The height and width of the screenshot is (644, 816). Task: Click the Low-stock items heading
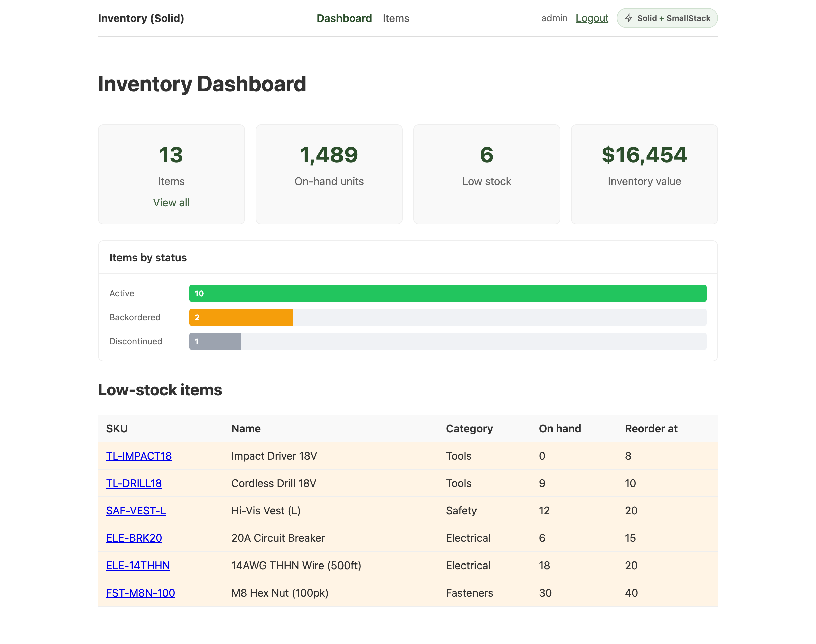point(160,389)
